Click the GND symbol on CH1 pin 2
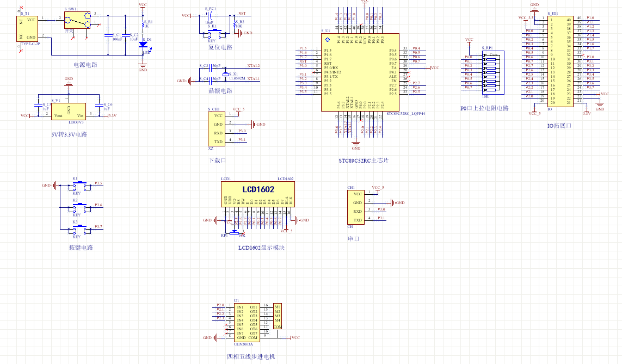The height and width of the screenshot is (364, 622). tap(397, 202)
